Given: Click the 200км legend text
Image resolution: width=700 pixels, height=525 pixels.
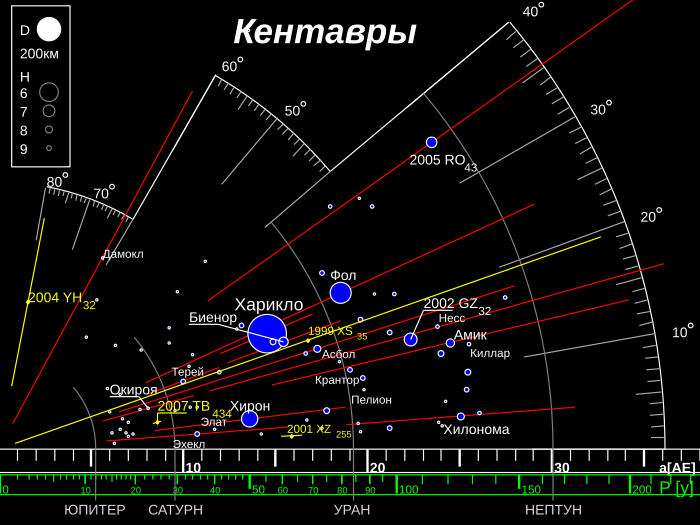Looking at the screenshot, I should coord(39,54).
